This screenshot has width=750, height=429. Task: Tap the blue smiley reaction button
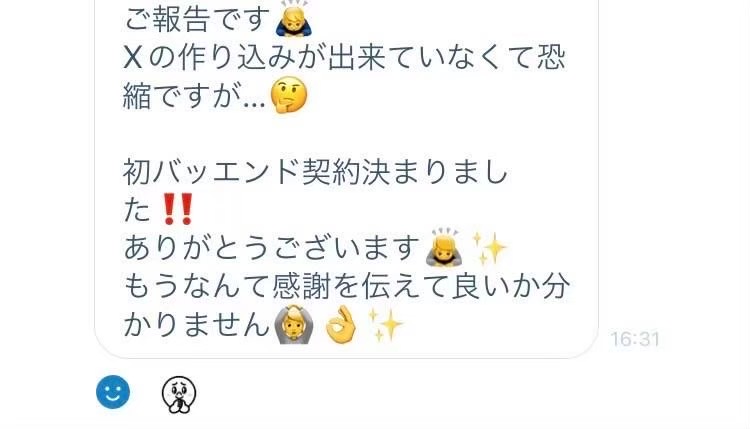click(x=113, y=392)
